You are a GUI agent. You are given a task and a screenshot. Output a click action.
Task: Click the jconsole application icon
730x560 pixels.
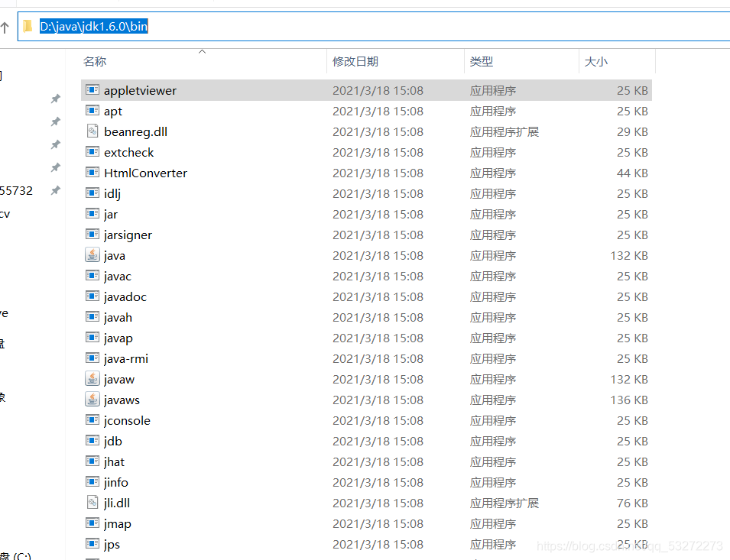[92, 419]
